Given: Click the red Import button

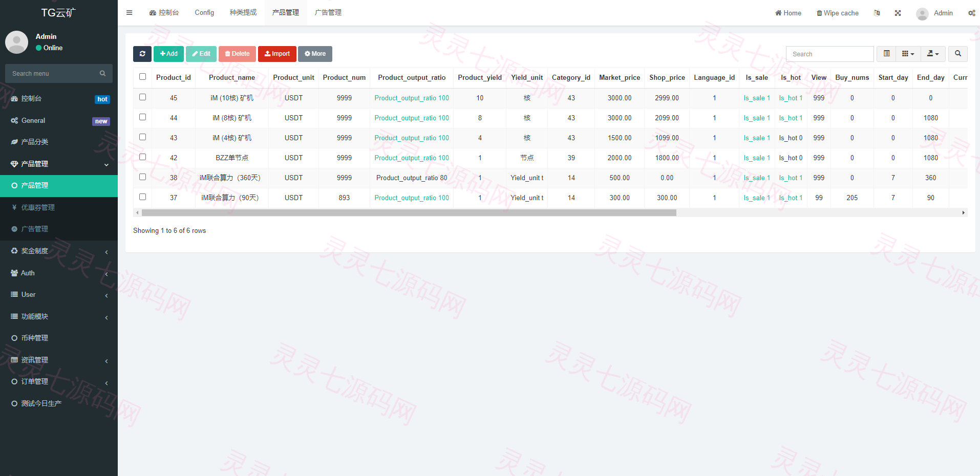Looking at the screenshot, I should click(x=277, y=54).
